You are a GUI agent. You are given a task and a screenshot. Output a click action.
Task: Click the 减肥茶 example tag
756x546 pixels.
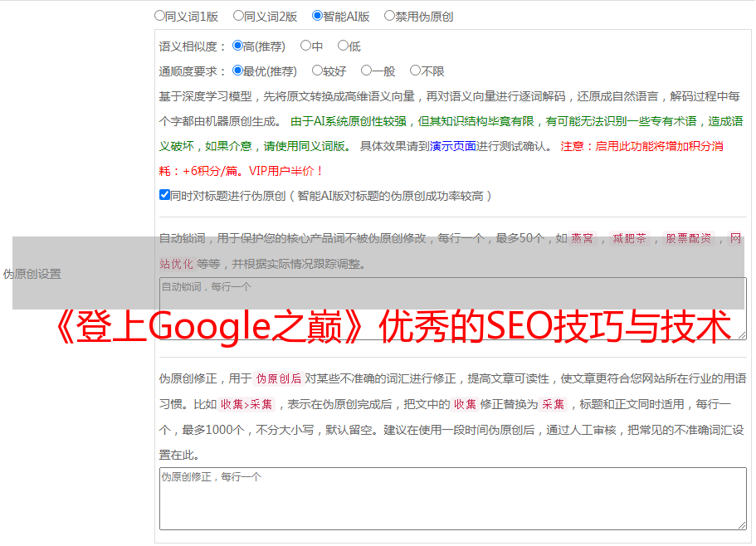point(629,238)
